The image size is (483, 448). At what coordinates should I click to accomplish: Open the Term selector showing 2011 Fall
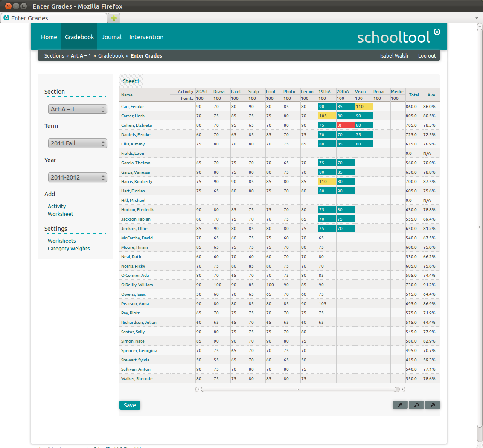tap(77, 143)
